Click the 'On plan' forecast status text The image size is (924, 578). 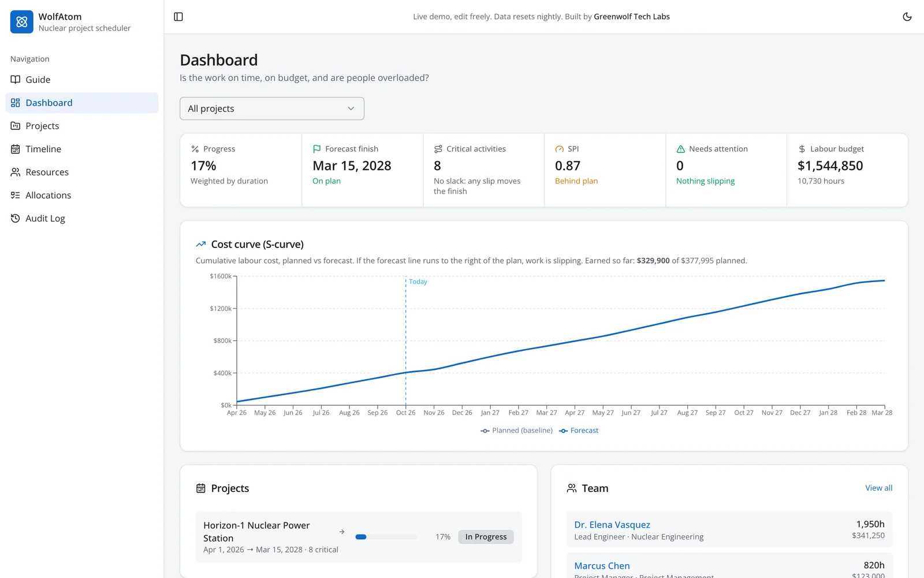(326, 181)
